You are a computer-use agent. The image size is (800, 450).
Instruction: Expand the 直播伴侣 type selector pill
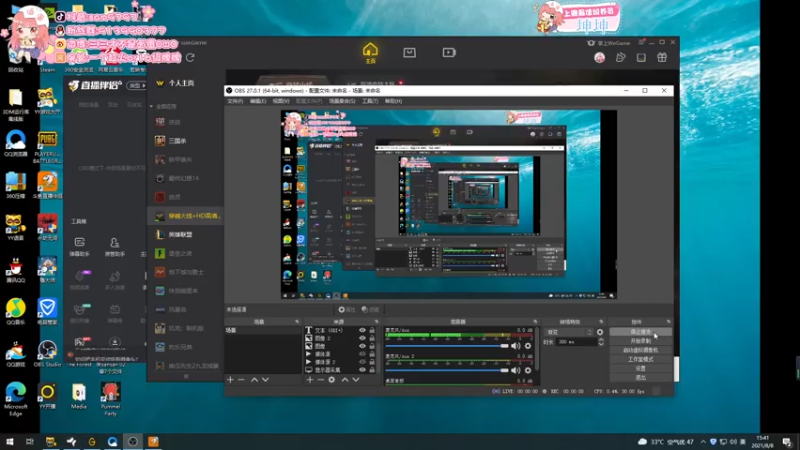pos(136,85)
